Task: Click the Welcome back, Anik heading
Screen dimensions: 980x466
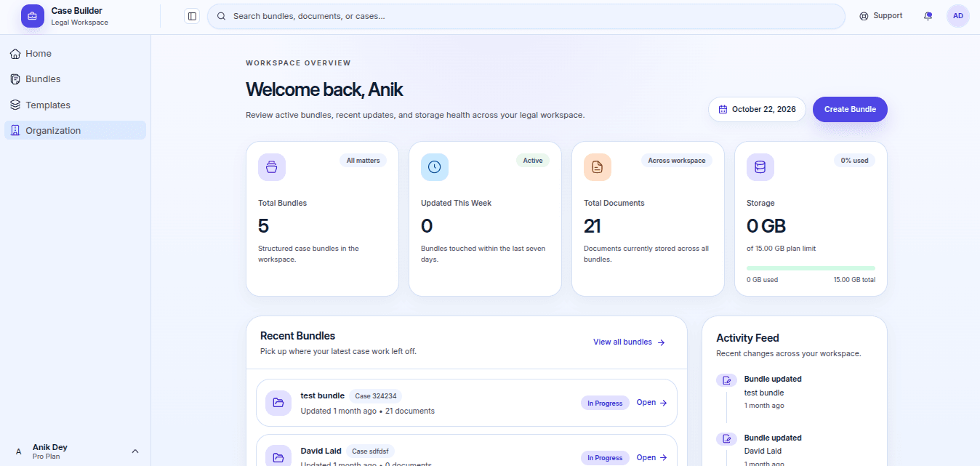Action: coord(324,89)
